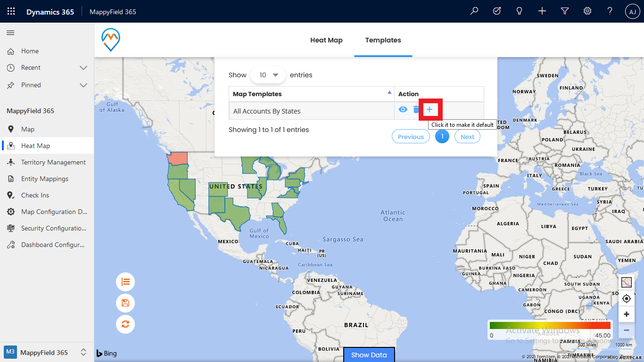
Task: Click the new record plus icon in header
Action: pos(542,11)
